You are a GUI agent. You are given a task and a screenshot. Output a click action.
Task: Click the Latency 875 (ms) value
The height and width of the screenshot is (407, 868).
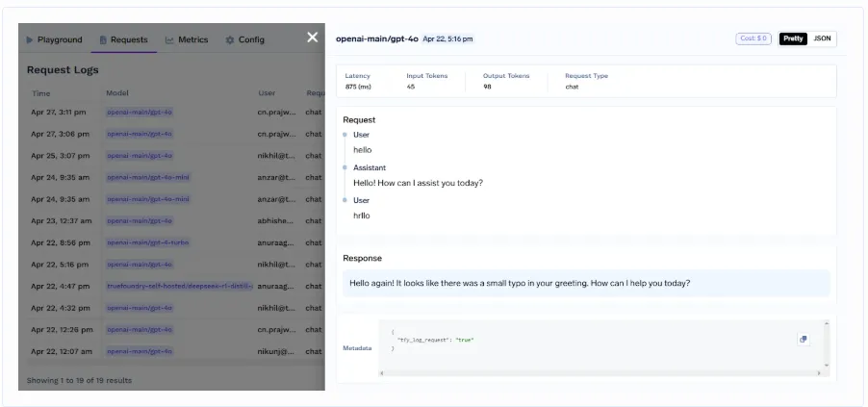coord(358,87)
